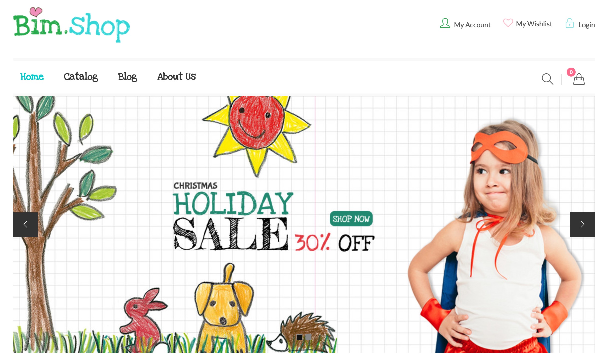Click the pink cart count badge
Screen dimensions: 605x364
(571, 72)
